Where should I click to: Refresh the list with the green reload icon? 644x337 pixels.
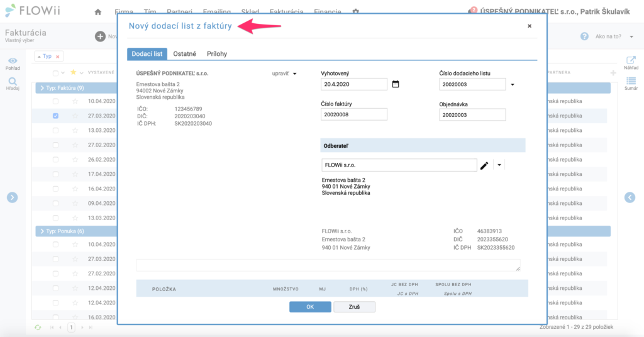coord(38,327)
